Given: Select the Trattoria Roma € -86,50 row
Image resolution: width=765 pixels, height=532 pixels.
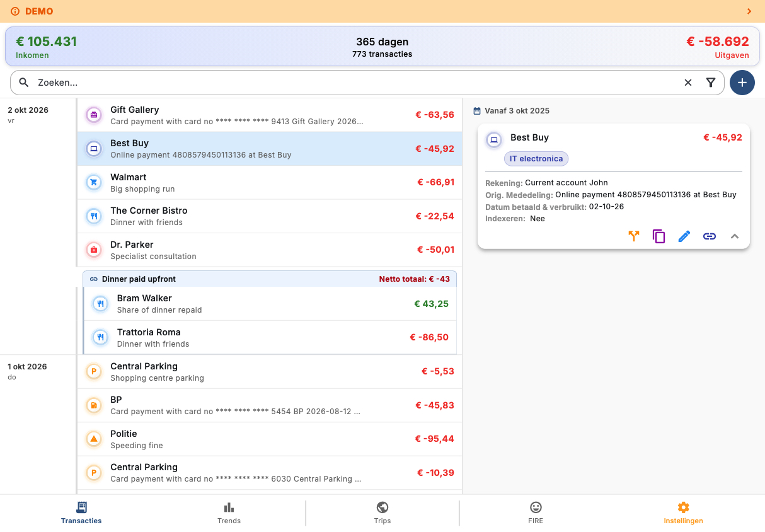Looking at the screenshot, I should [x=270, y=338].
